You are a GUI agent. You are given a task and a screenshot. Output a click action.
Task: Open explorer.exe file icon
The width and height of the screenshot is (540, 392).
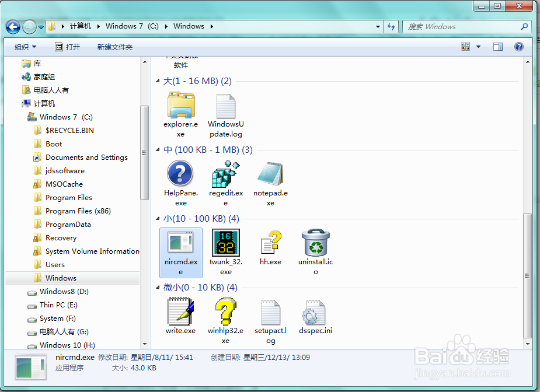click(x=181, y=106)
